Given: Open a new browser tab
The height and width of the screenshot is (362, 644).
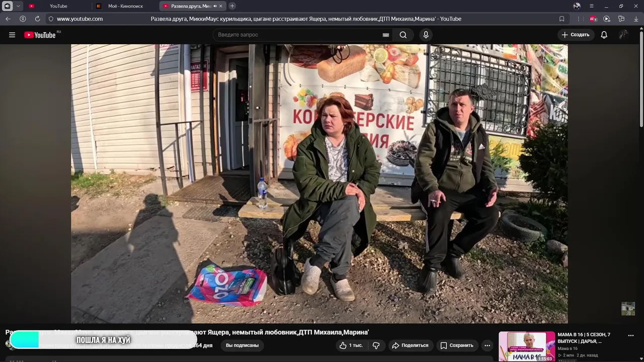Looking at the screenshot, I should [x=232, y=6].
